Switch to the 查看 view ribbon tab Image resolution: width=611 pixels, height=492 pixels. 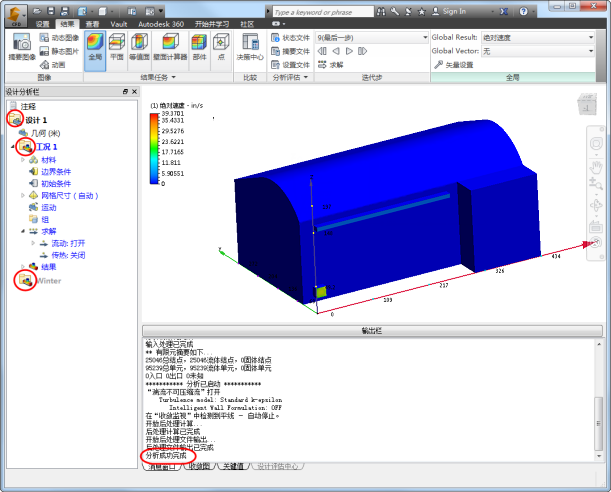[92, 24]
